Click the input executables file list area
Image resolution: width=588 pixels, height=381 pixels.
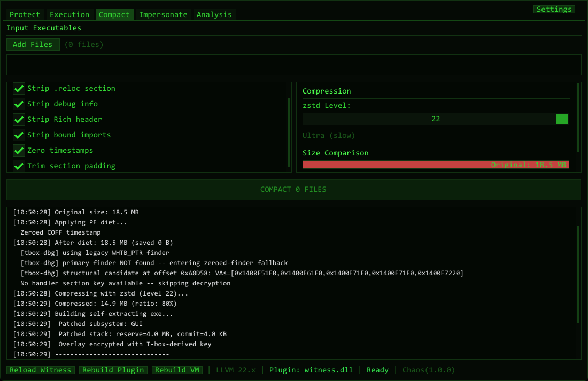pos(293,65)
